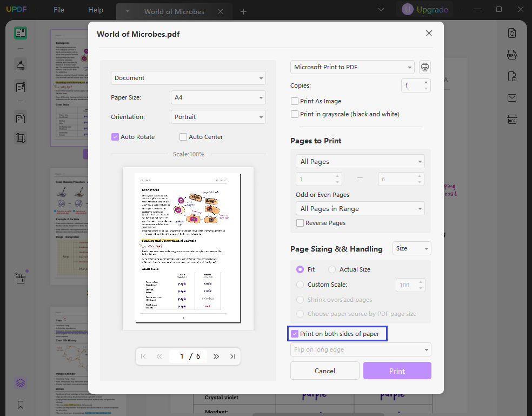532x416 pixels.
Task: Uncheck Print on both sides of paper
Action: pos(295,334)
